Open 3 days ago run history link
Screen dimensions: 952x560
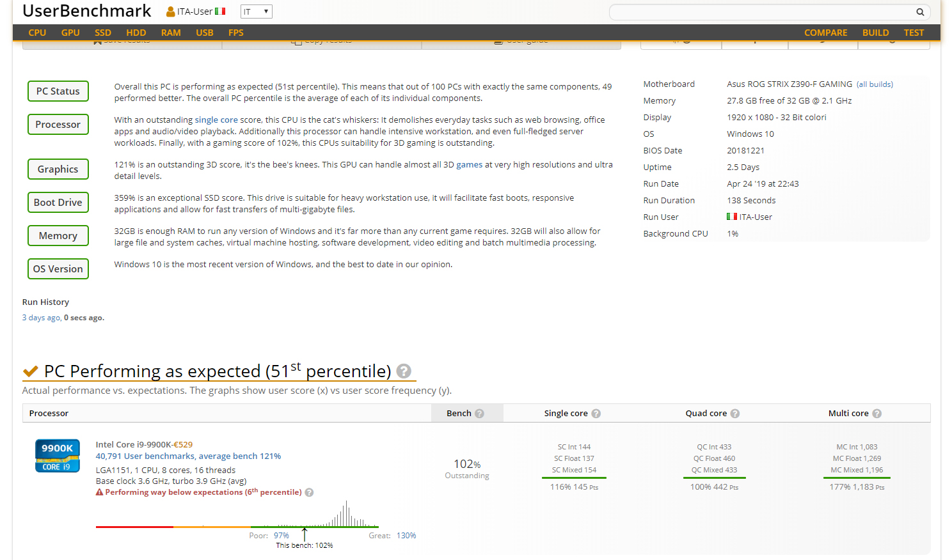[42, 318]
